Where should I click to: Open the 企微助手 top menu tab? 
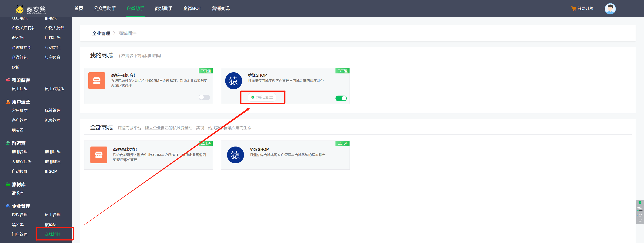(135, 8)
